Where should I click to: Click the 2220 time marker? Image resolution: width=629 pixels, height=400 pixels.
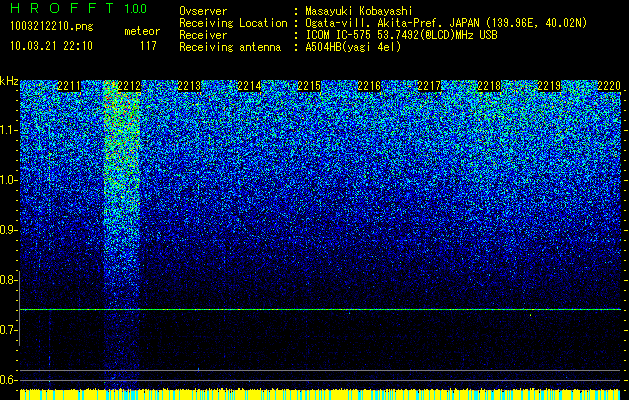[x=609, y=86]
